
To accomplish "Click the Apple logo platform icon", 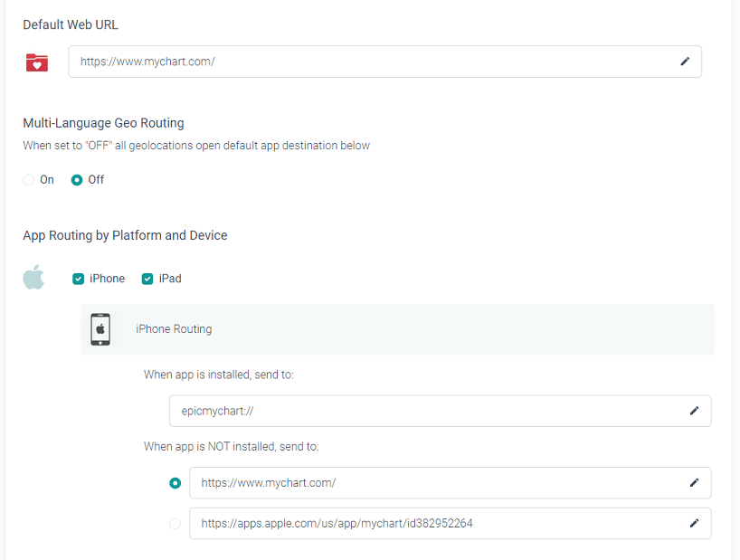I will 33,278.
